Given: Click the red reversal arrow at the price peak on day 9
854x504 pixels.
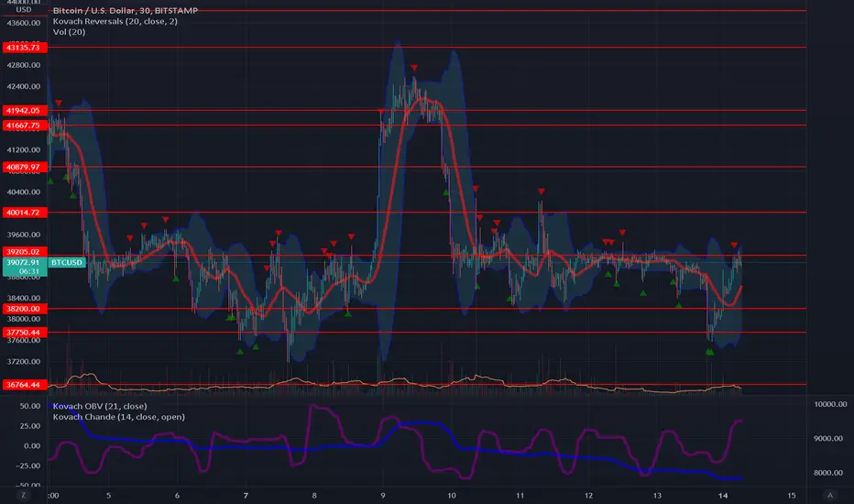Looking at the screenshot, I should pyautogui.click(x=414, y=68).
